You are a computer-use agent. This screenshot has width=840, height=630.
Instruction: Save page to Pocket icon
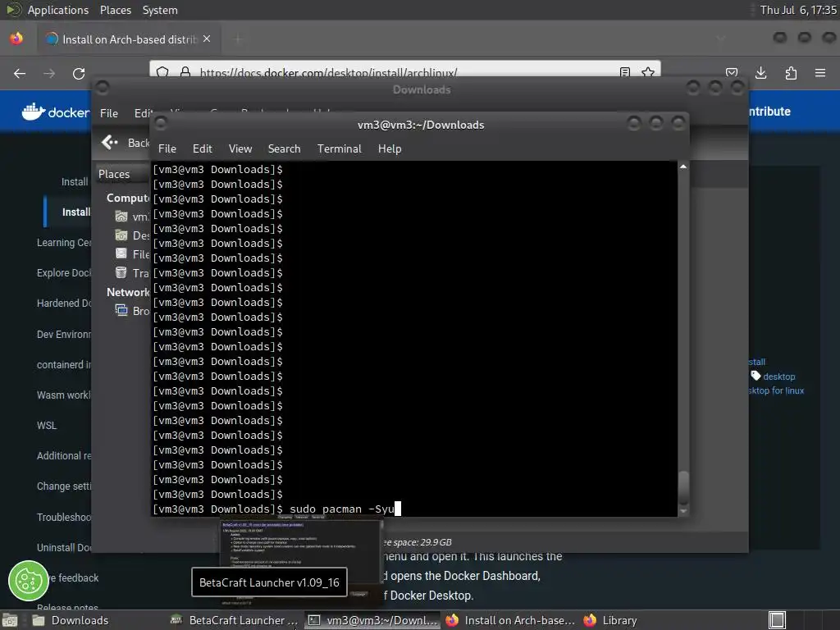pos(731,73)
